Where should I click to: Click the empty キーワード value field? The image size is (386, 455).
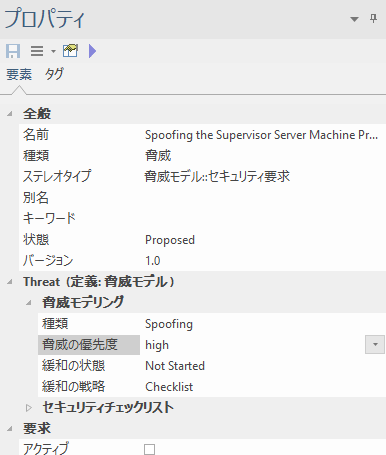263,219
